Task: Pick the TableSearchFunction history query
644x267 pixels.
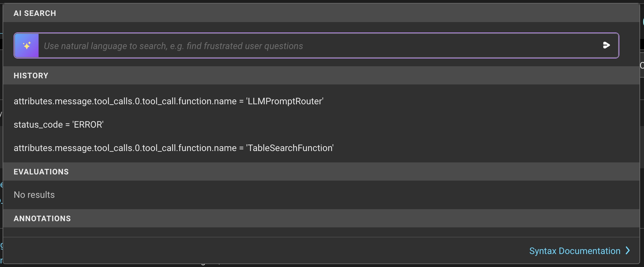Action: tap(173, 148)
